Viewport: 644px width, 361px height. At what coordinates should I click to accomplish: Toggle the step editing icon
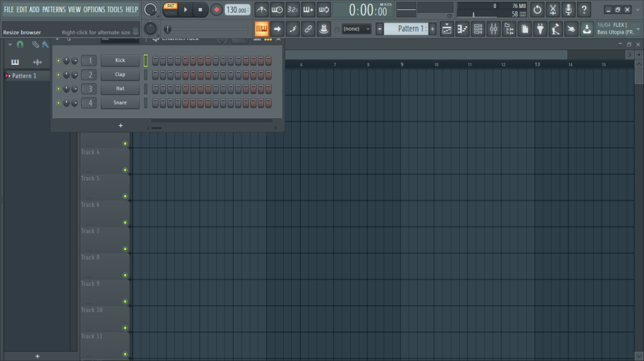[293, 29]
